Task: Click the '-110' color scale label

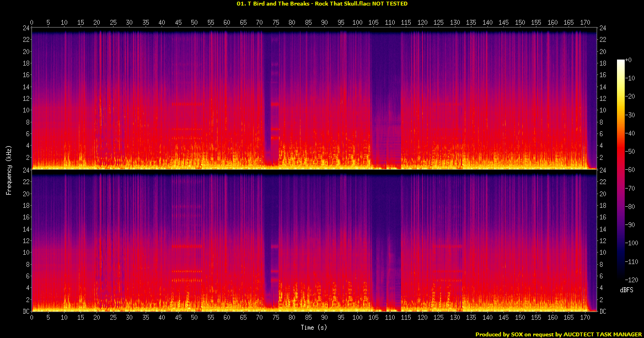Action: pos(632,261)
